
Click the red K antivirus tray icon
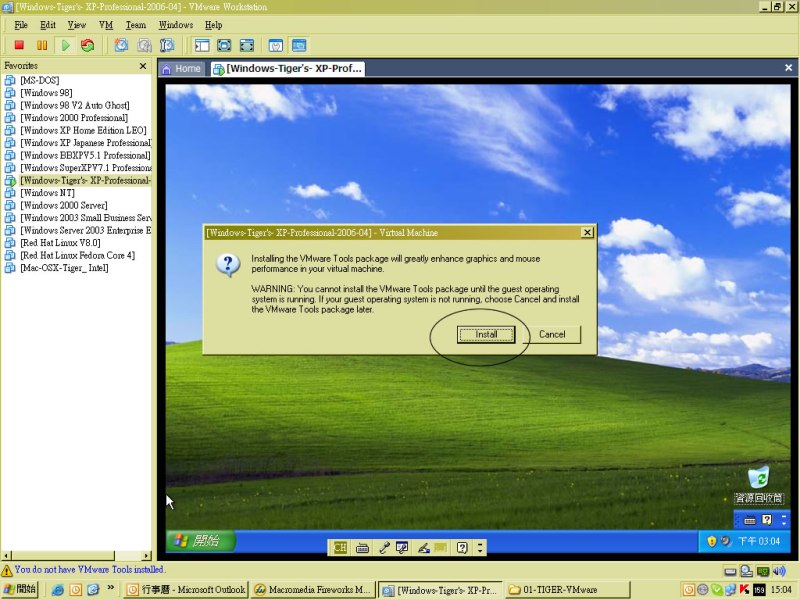coord(744,590)
